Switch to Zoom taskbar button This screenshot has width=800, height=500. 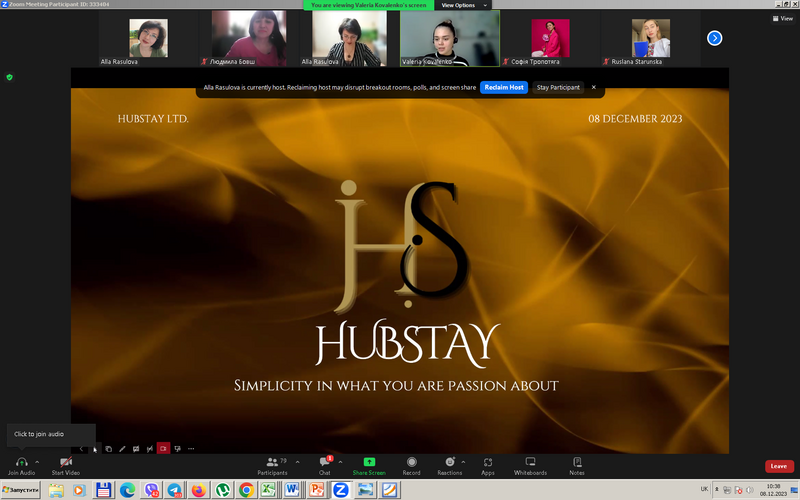tap(340, 490)
